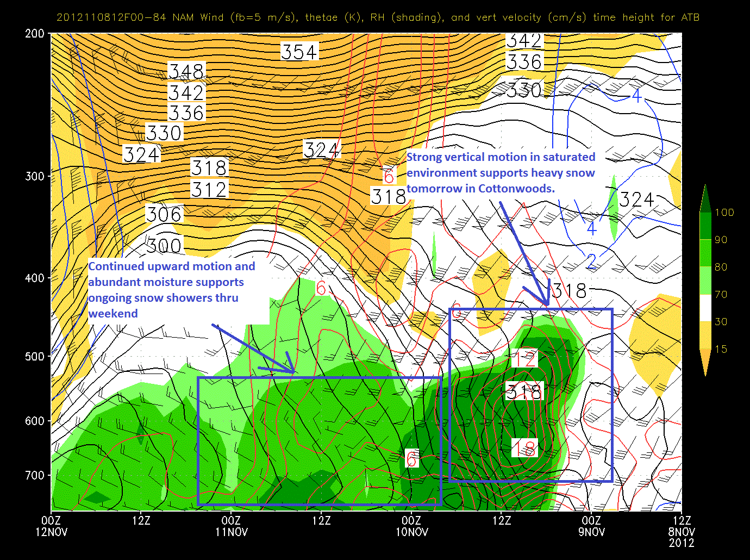Image resolution: width=750 pixels, height=560 pixels.
Task: Click the legend swatch between 80 and 90
Action: [705, 253]
